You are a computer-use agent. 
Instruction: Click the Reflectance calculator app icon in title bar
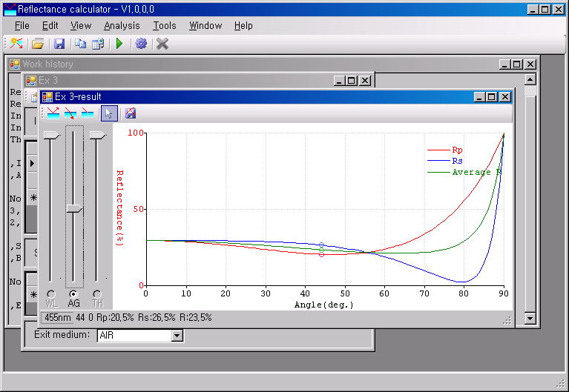[10, 9]
